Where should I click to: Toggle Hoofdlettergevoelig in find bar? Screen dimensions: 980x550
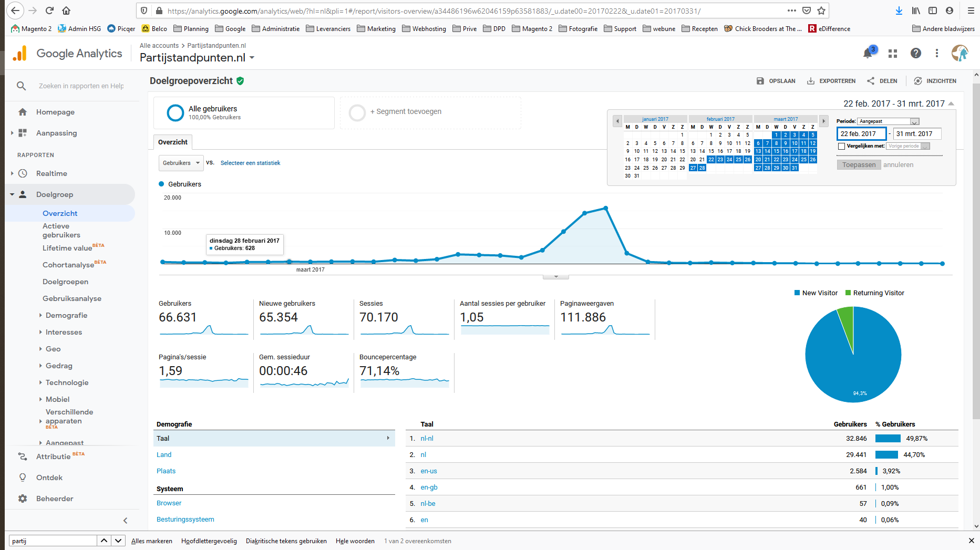[209, 541]
